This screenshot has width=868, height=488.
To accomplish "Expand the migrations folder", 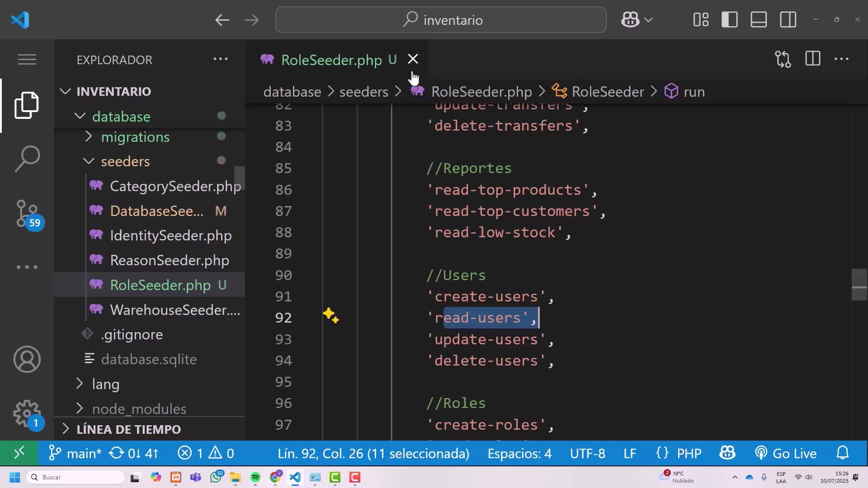I will click(89, 136).
